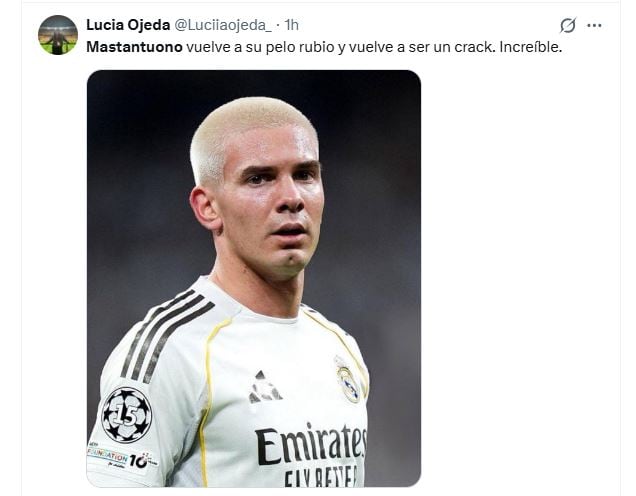Open the post via 1h timestamp
The height and width of the screenshot is (496, 636).
(292, 25)
